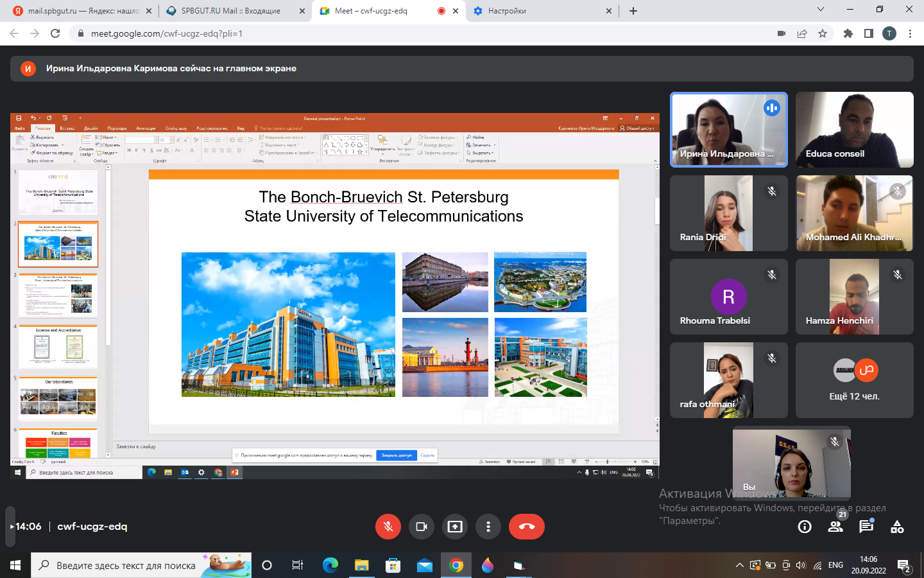This screenshot has height=578, width=924.
Task: Click the present screen button
Action: click(x=455, y=527)
